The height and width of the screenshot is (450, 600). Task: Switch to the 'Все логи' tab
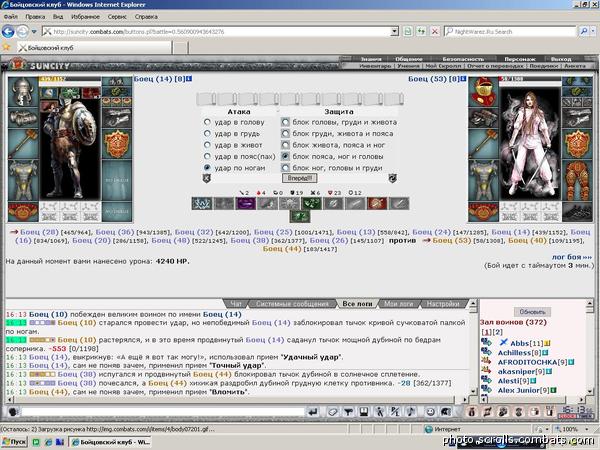coord(357,304)
